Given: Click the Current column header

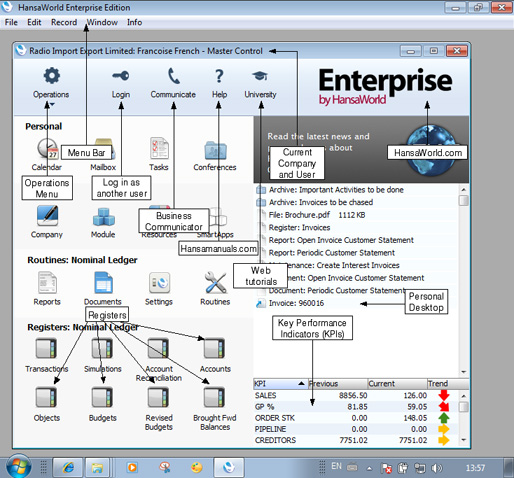Looking at the screenshot, I should [397, 384].
